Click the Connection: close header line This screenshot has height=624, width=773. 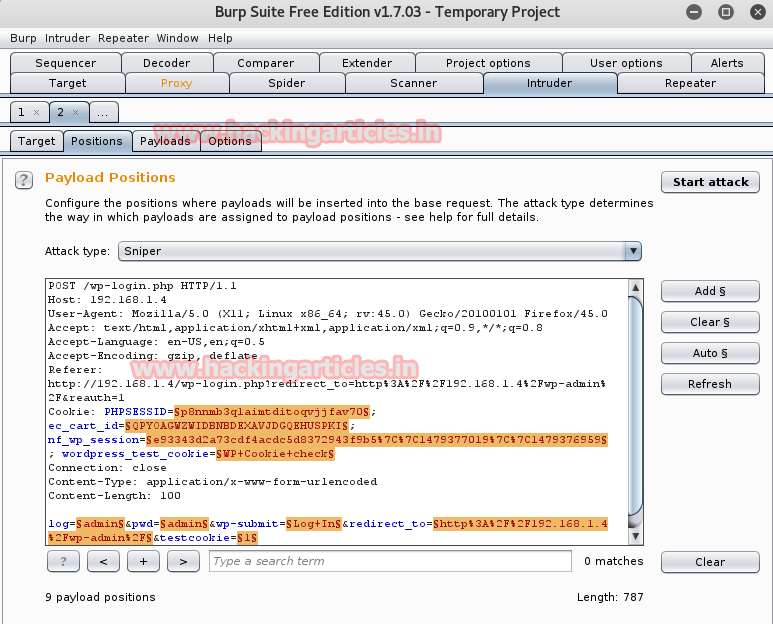(x=107, y=468)
